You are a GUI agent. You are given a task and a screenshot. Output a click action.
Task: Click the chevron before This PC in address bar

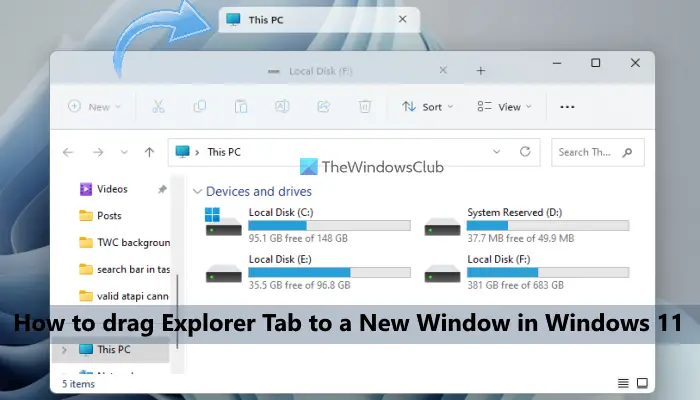pyautogui.click(x=197, y=152)
